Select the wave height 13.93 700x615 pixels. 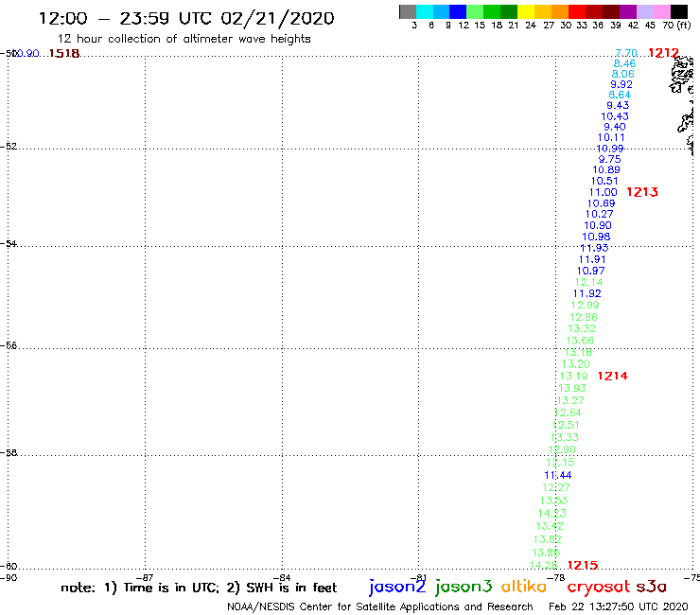point(572,388)
